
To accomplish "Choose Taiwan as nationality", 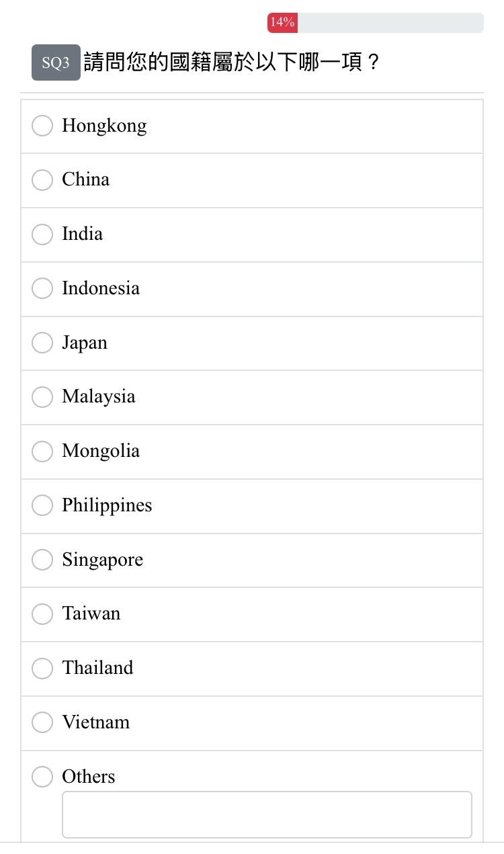I will point(42,613).
